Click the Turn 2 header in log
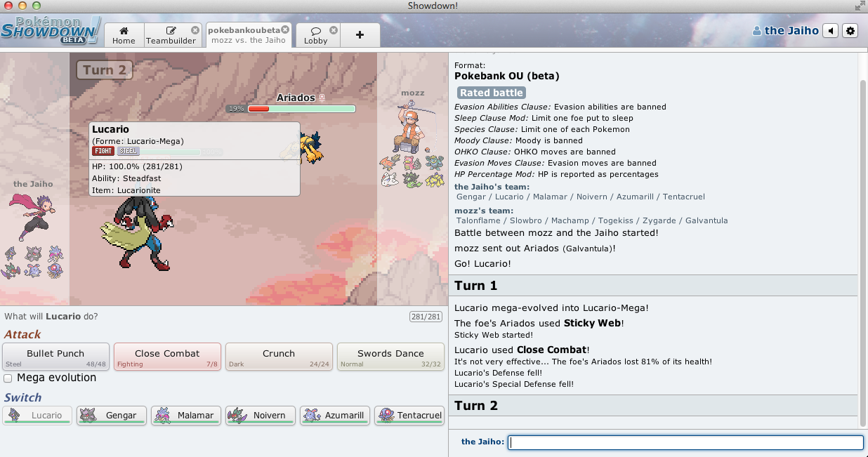868x457 pixels. [x=653, y=406]
